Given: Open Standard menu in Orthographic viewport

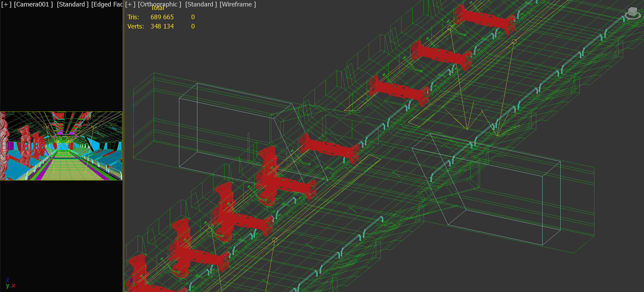Looking at the screenshot, I should tap(201, 4).
